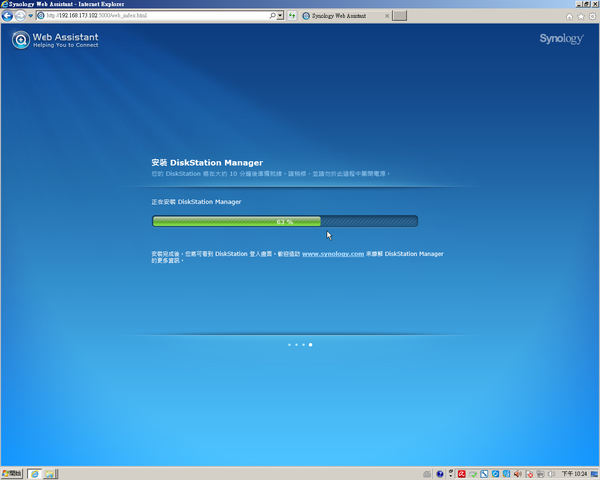Click the first step indicator dot
Image resolution: width=600 pixels, height=480 pixels.
(x=289, y=345)
